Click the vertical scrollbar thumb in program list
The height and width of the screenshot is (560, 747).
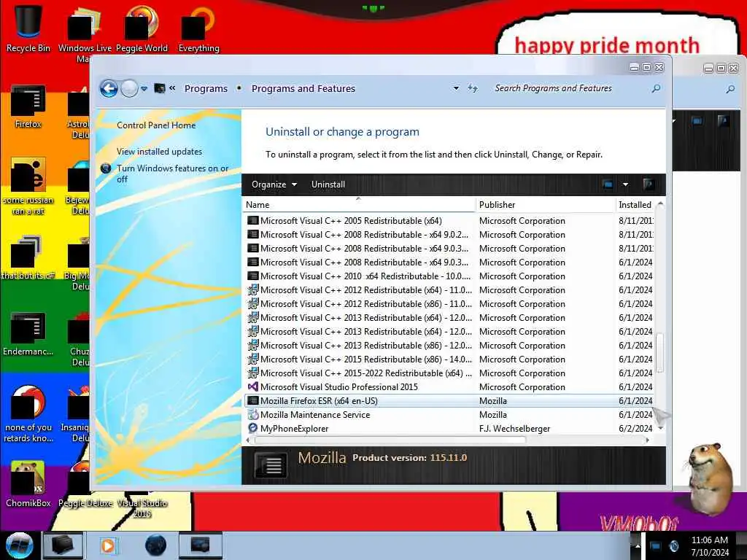(x=660, y=353)
